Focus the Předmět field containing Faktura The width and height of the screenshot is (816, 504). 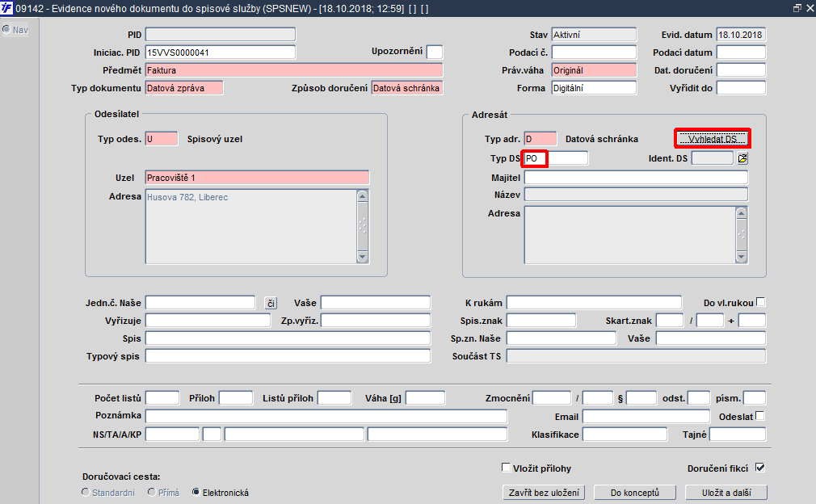(294, 70)
